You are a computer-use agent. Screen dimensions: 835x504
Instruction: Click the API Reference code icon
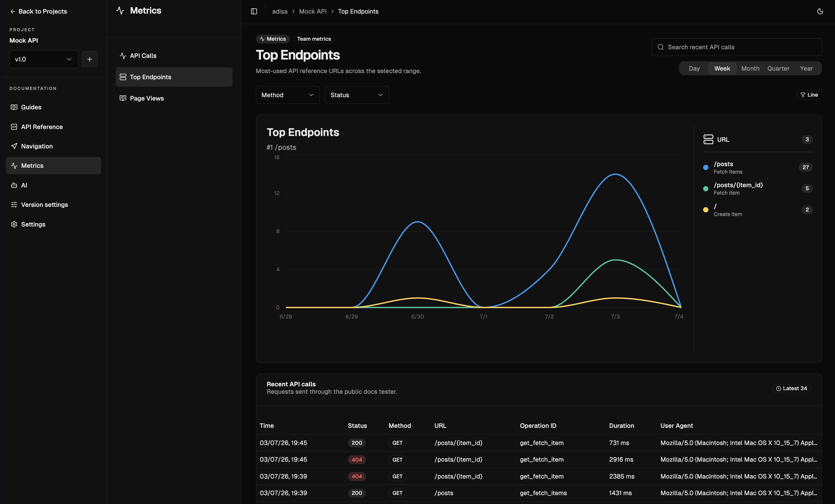tap(14, 127)
